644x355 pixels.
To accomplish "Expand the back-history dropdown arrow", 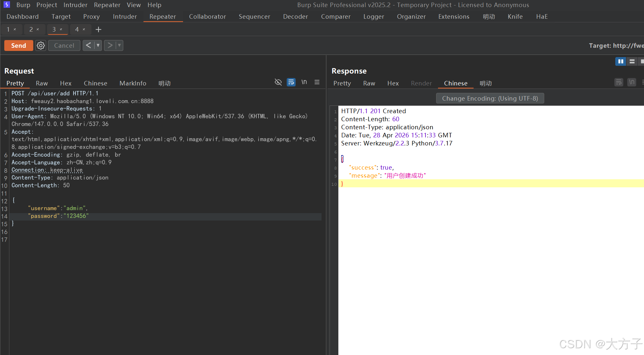I will pos(98,45).
